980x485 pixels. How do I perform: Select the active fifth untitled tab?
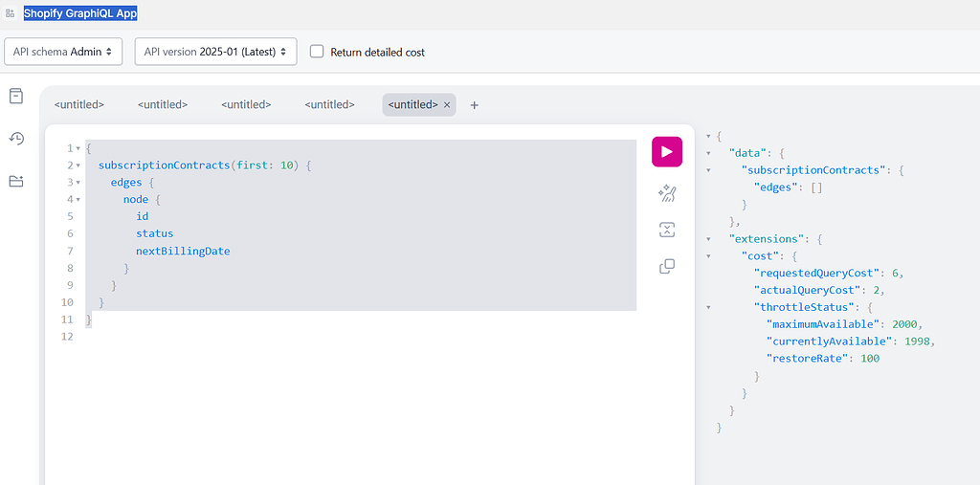[413, 105]
